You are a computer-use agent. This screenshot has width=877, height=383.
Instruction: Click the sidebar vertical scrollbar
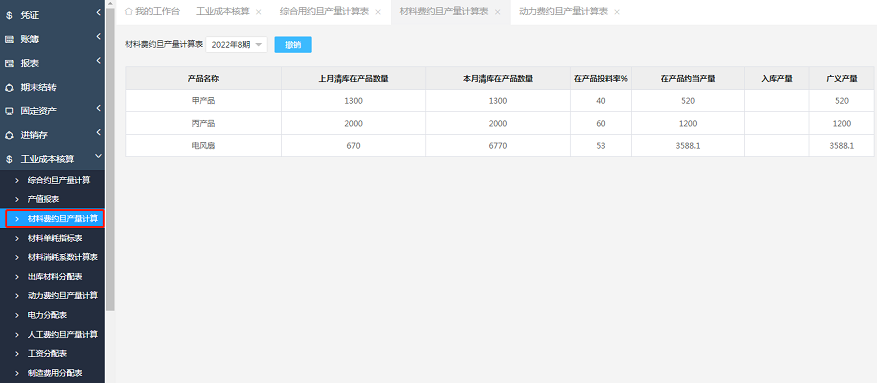[110, 159]
